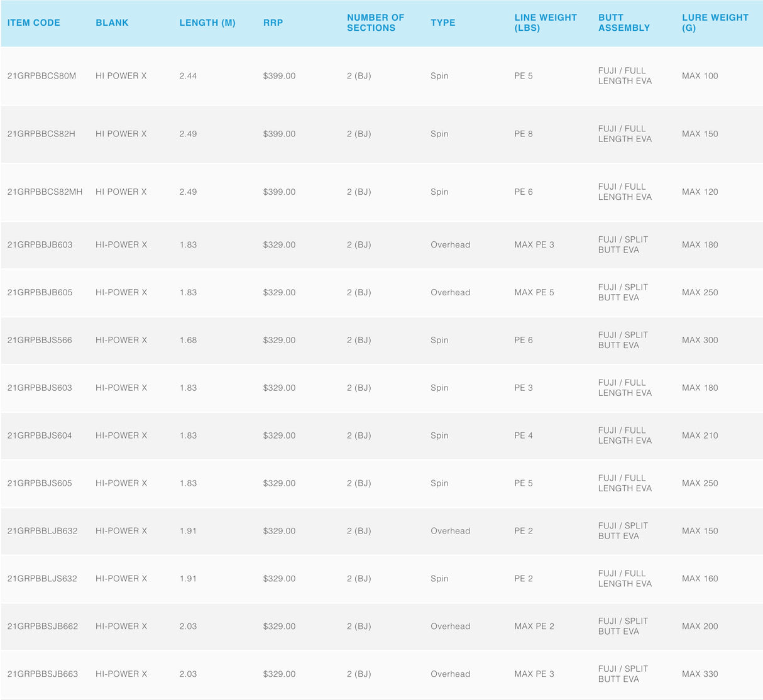This screenshot has width=763, height=700.
Task: Click the LURE WEIGHT (G) header
Action: [x=715, y=23]
